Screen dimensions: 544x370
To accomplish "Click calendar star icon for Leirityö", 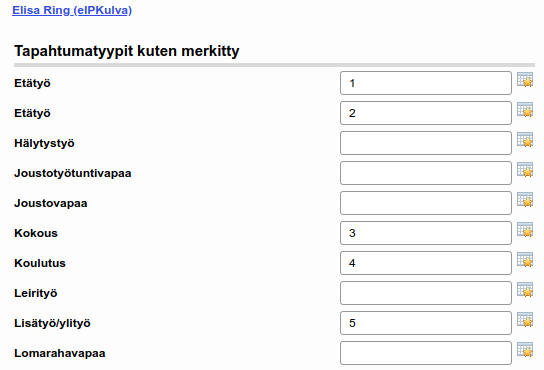I will tap(525, 289).
